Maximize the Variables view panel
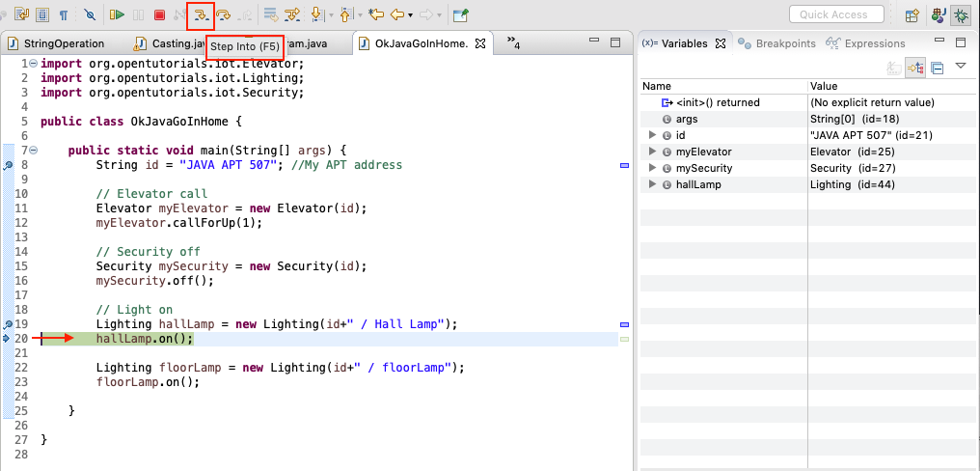 pyautogui.click(x=961, y=42)
